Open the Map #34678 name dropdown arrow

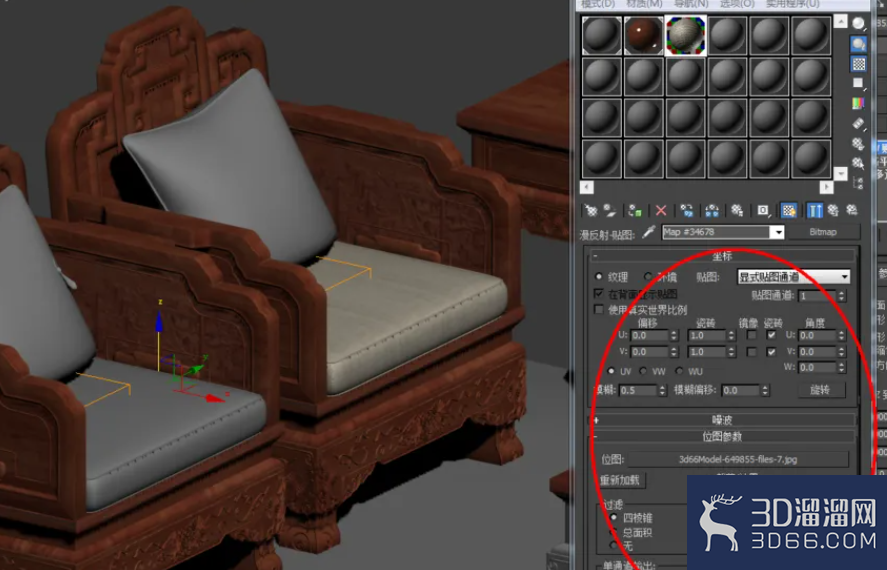[778, 232]
